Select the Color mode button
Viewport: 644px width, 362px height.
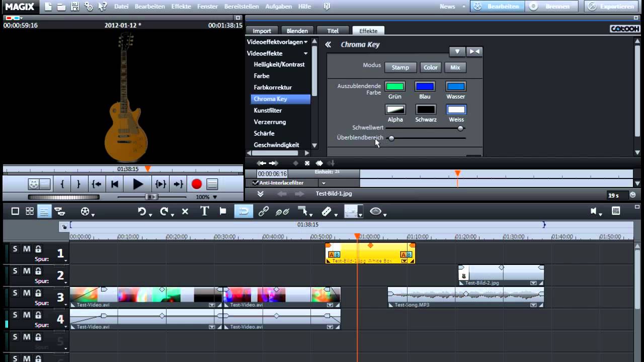[x=431, y=67]
